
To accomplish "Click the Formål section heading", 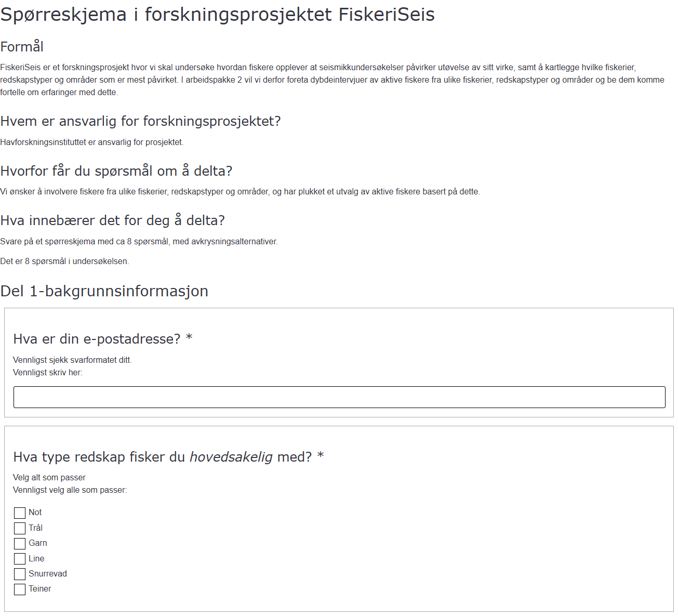I will tap(23, 47).
